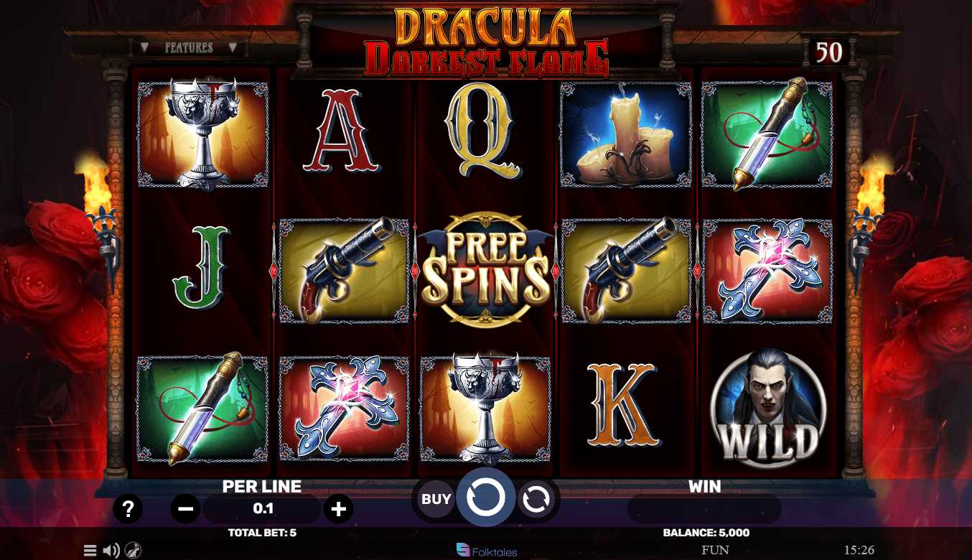The width and height of the screenshot is (972, 560).
Task: Click the left arrow beside FEATURES
Action: point(144,47)
